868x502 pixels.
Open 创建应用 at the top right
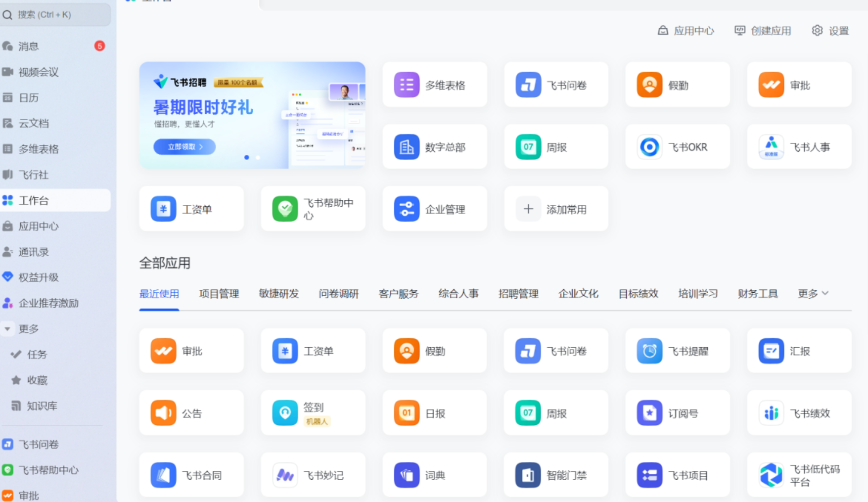click(763, 31)
